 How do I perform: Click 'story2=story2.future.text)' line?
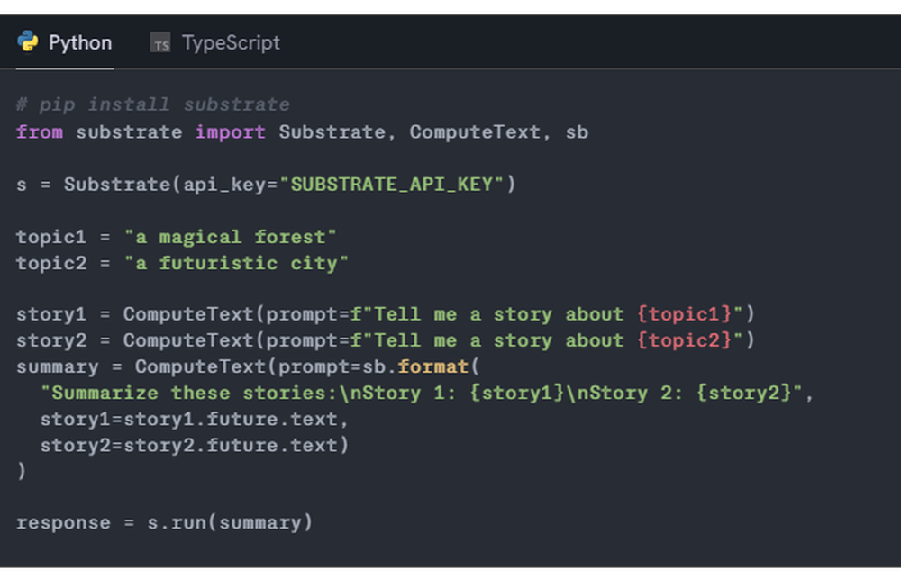[x=195, y=445]
